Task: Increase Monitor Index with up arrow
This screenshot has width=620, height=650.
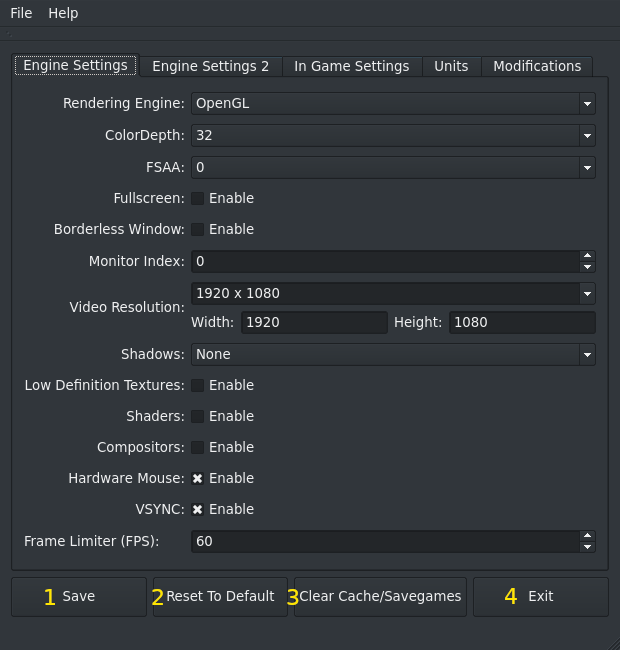Action: click(x=587, y=256)
